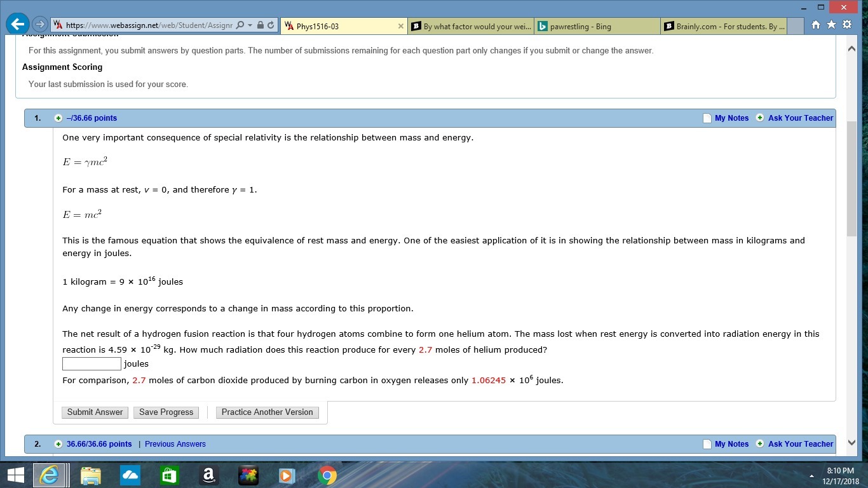868x488 pixels.
Task: Click the '36.66/36.66 points' label for question 2
Action: 99,444
